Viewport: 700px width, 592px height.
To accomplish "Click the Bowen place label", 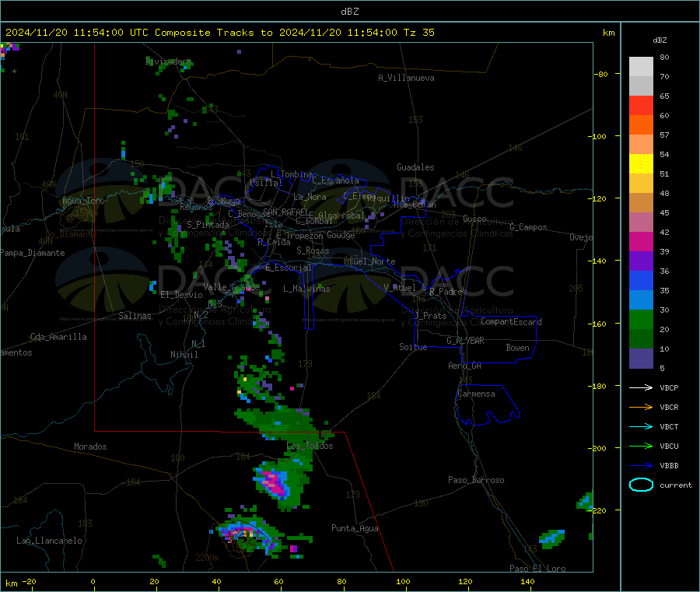I will (x=517, y=348).
